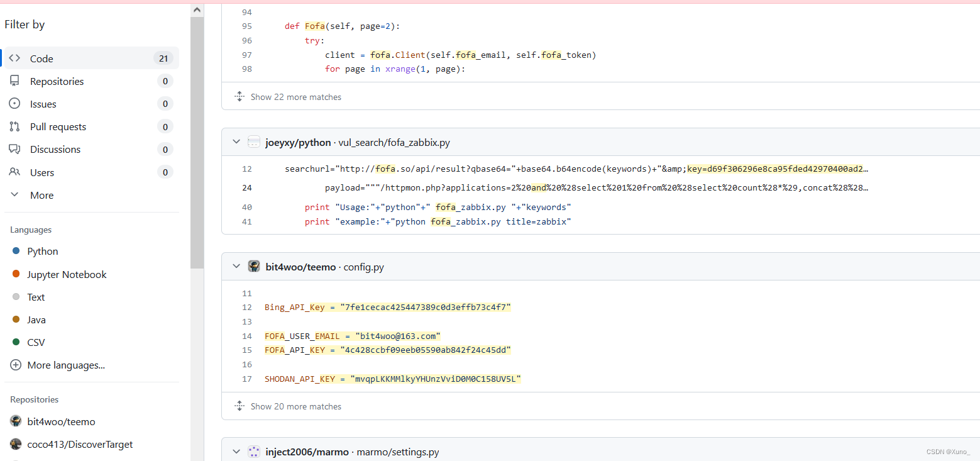Filter by CSV language

coord(36,342)
